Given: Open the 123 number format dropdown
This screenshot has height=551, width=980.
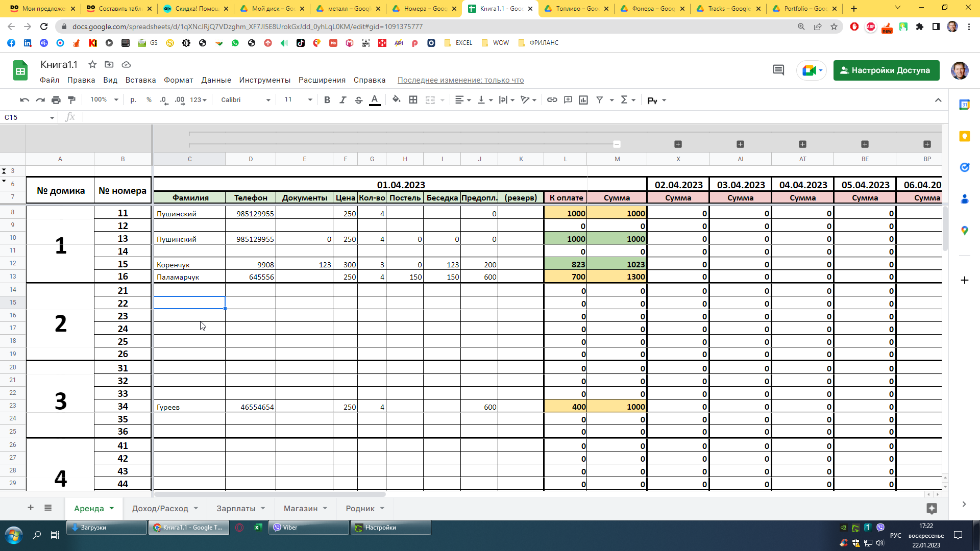Looking at the screenshot, I should coord(198,100).
